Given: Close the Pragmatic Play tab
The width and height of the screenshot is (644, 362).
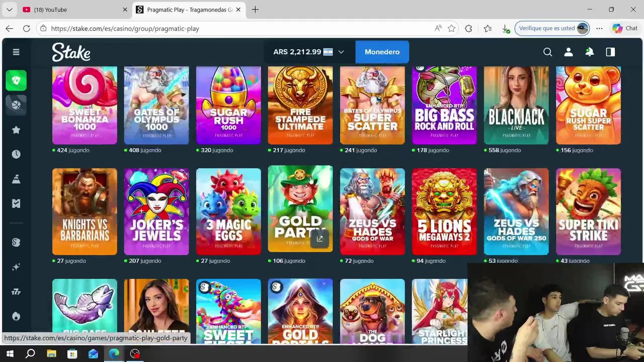Looking at the screenshot, I should coord(238,10).
